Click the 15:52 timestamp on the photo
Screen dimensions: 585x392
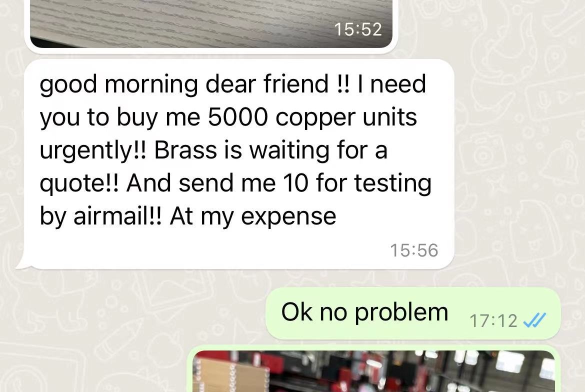point(358,29)
